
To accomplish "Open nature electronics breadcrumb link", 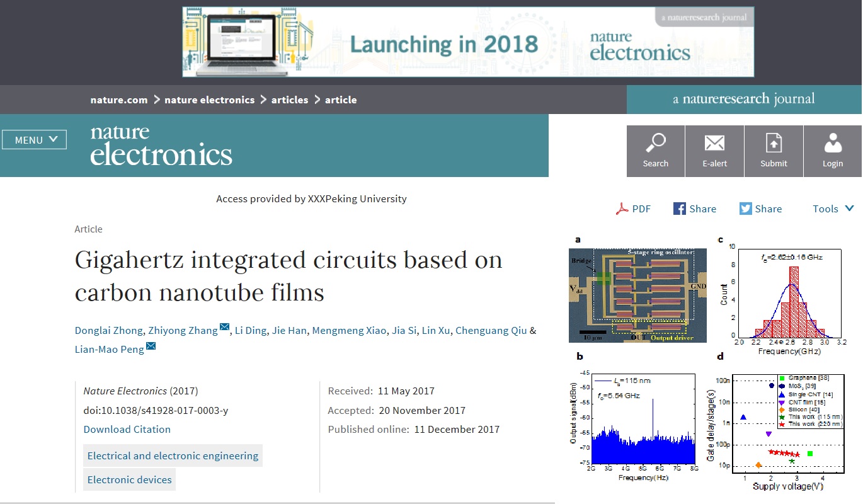I will click(x=209, y=100).
